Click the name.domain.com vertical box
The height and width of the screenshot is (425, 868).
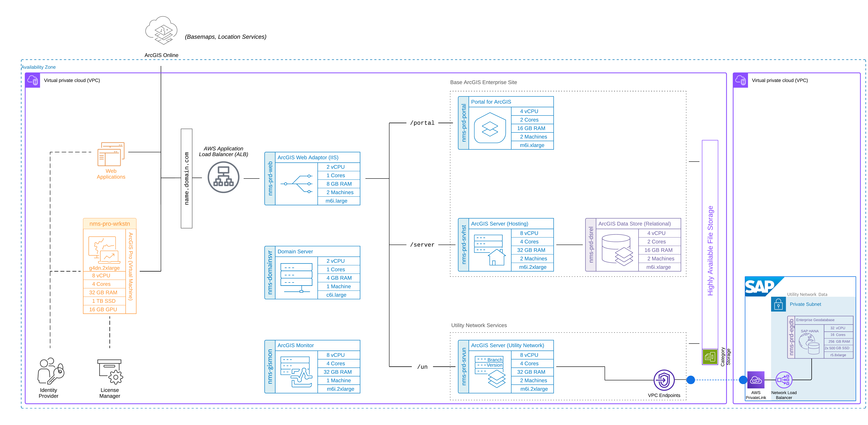point(187,178)
